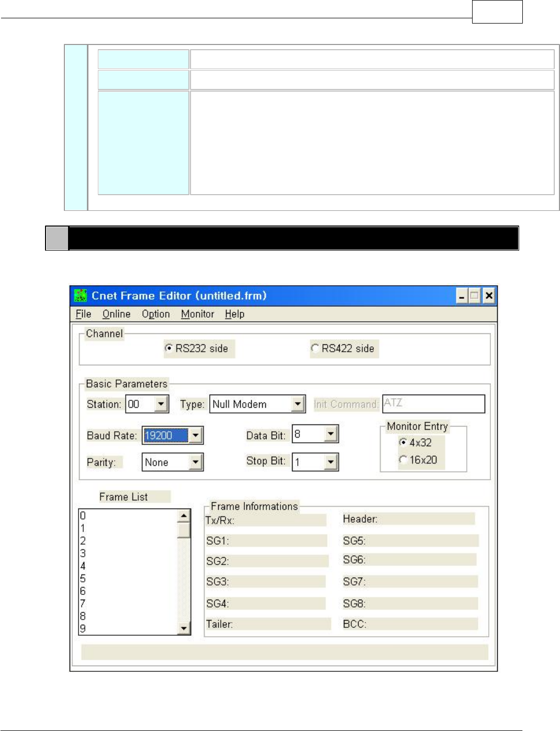
Task: Click the Frame List scroll up arrow
Action: (x=184, y=516)
